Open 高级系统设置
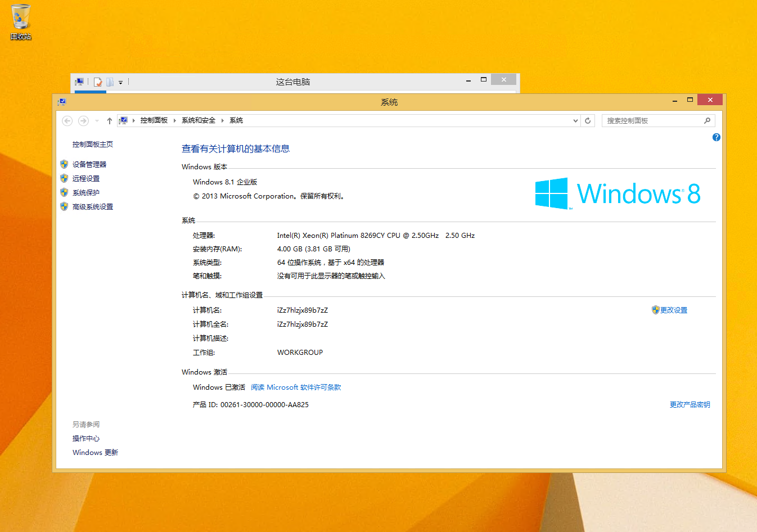757x532 pixels. tap(93, 206)
